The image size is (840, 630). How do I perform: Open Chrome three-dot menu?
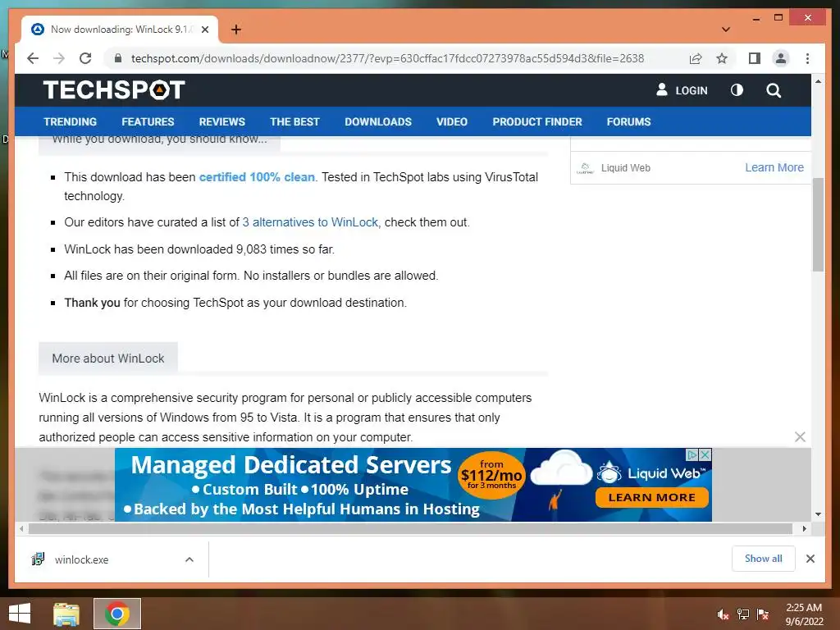pos(807,58)
